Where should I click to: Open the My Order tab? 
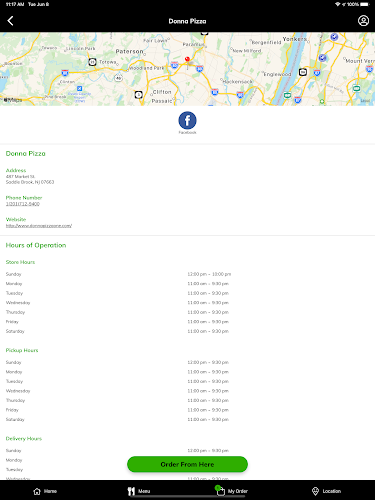tap(231, 491)
